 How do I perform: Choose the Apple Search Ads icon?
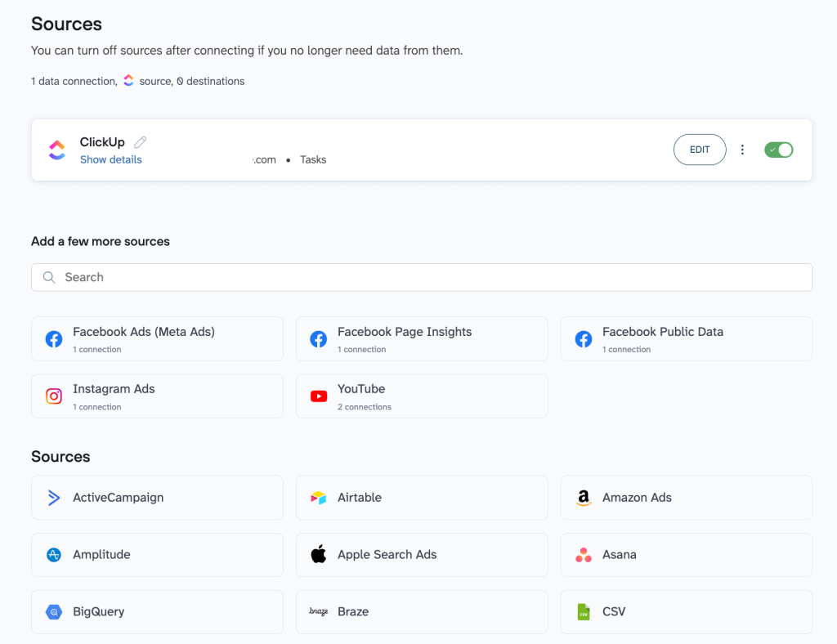pyautogui.click(x=319, y=555)
